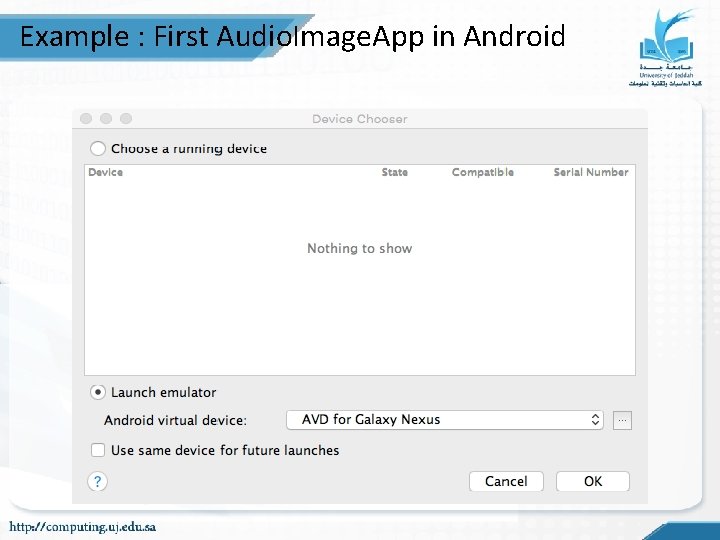Sort by the State column header
Screen dimensions: 720x540
tap(394, 172)
